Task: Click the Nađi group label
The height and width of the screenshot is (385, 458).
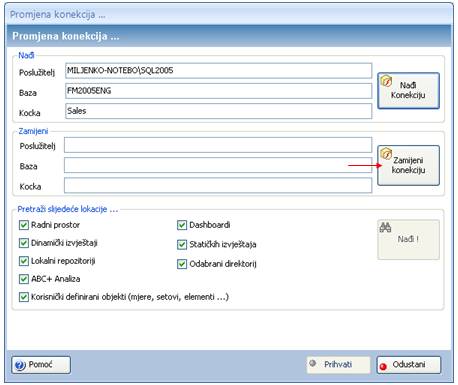Action: click(x=26, y=55)
